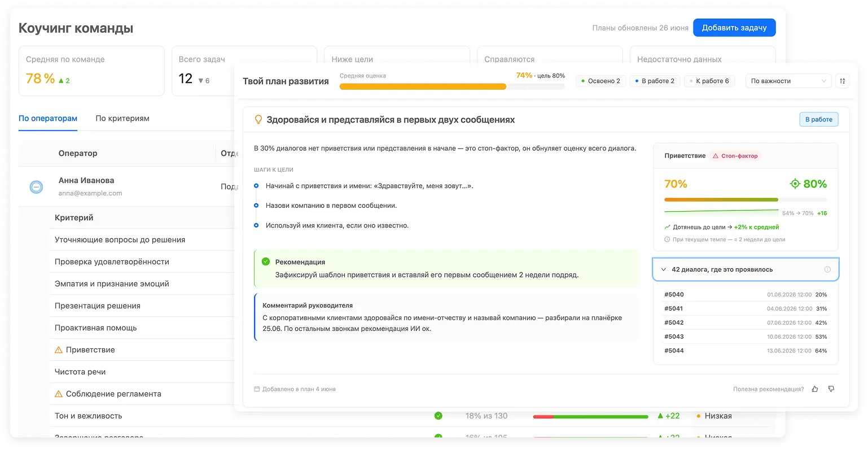
Task: Toggle the Освоено 2 filter chip
Action: pos(600,81)
